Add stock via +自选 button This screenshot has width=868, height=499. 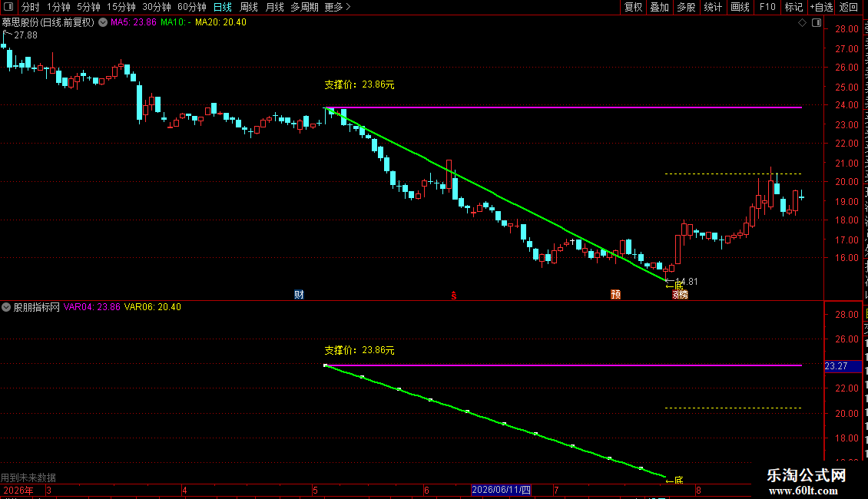click(821, 7)
